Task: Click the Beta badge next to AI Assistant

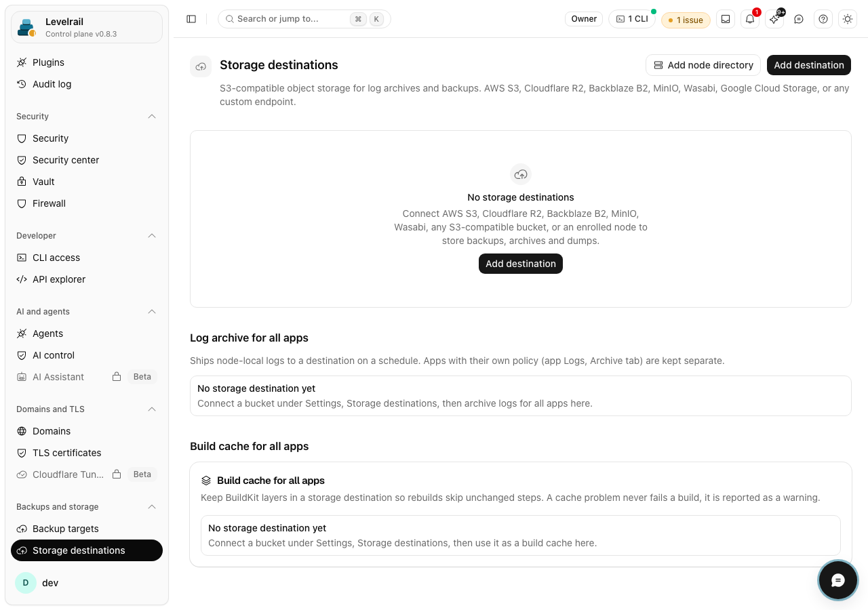Action: click(142, 377)
